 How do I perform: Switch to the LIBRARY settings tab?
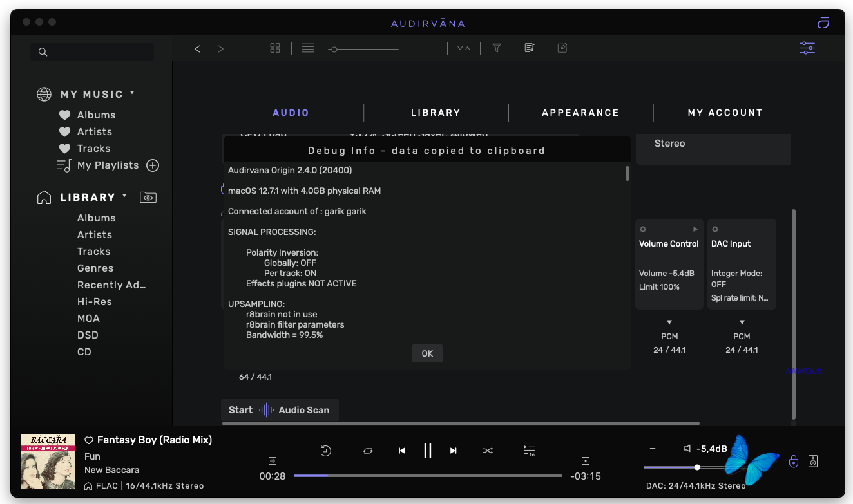pyautogui.click(x=436, y=113)
